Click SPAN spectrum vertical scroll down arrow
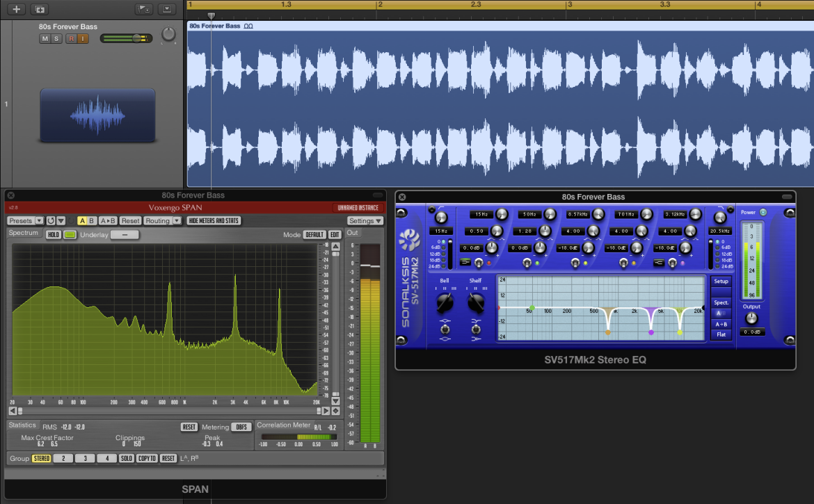Image resolution: width=814 pixels, height=504 pixels. 336,401
